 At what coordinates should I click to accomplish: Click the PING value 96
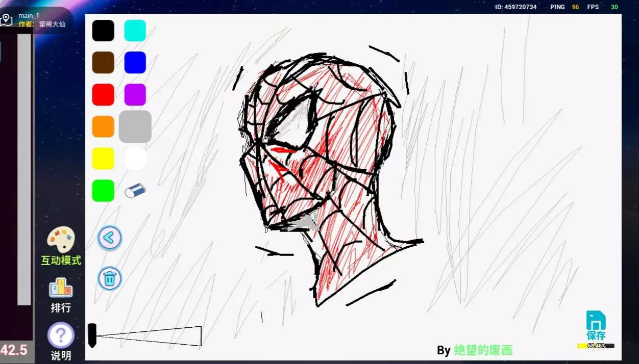[575, 7]
